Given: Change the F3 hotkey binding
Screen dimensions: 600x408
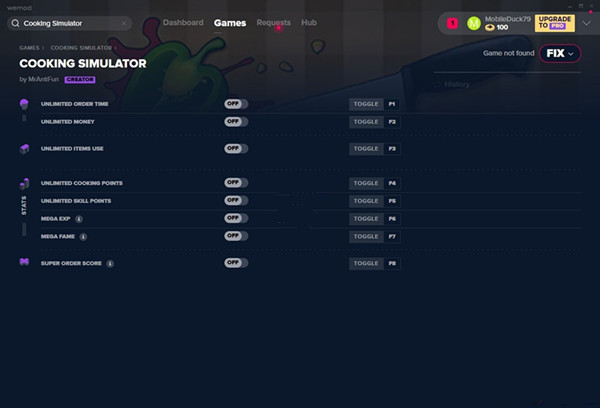Looking at the screenshot, I should click(392, 149).
